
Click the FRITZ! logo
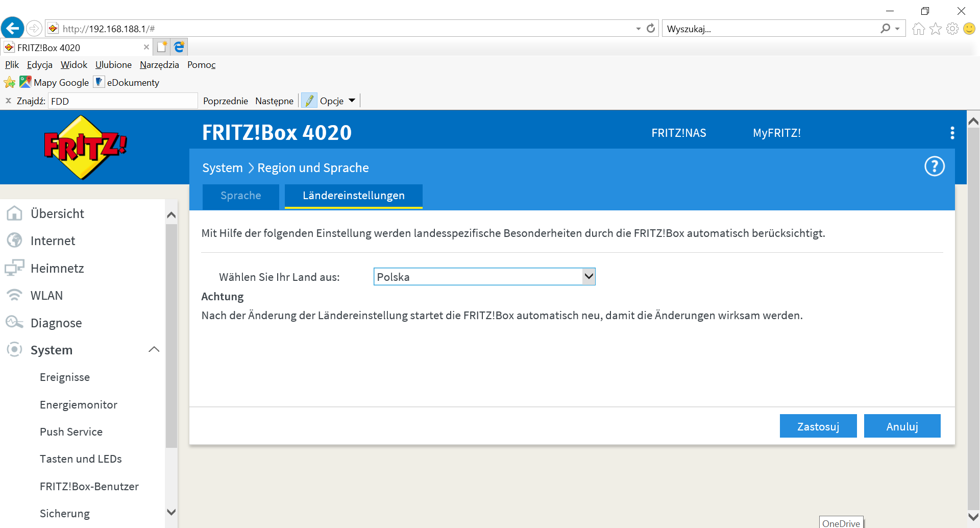pyautogui.click(x=85, y=148)
